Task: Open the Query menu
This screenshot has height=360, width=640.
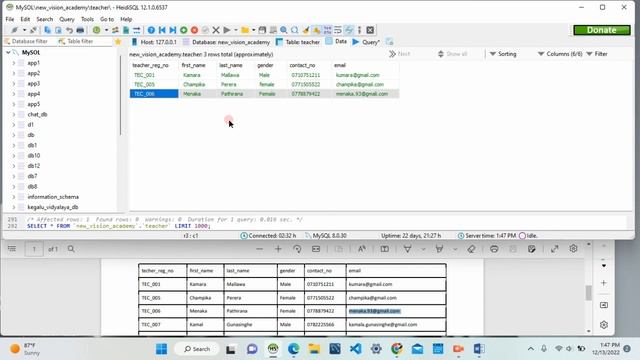Action: 67,19
